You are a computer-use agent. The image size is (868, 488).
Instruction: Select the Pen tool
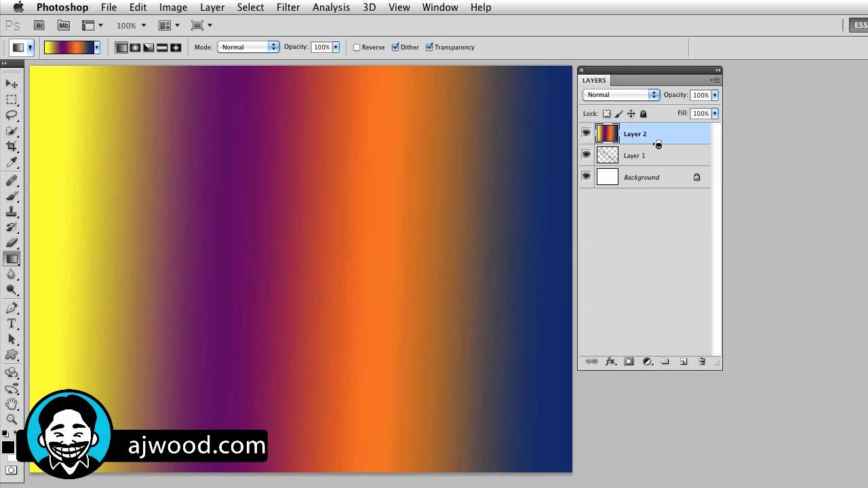[x=12, y=308]
